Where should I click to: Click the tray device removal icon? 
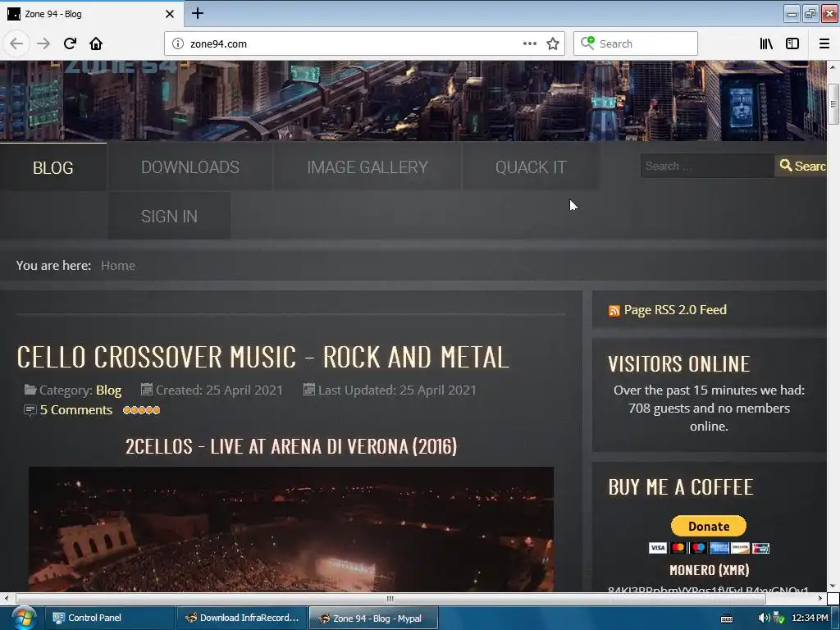tap(779, 618)
